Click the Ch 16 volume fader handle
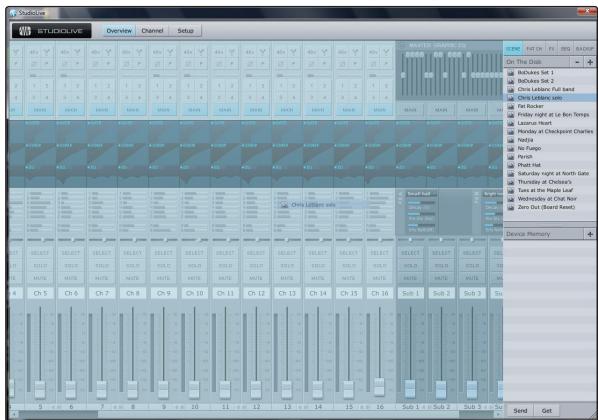The width and height of the screenshot is (598, 420). point(379,387)
